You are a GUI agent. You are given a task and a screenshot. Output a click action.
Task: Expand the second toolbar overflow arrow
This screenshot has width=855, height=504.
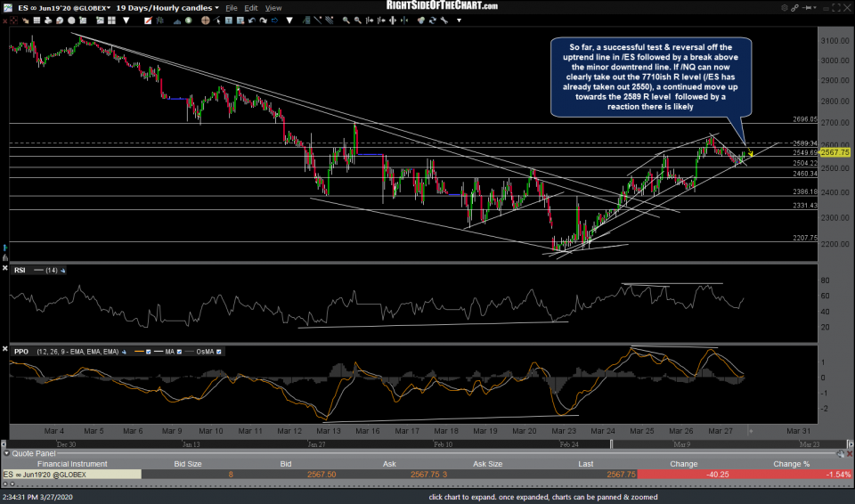pyautogui.click(x=289, y=20)
